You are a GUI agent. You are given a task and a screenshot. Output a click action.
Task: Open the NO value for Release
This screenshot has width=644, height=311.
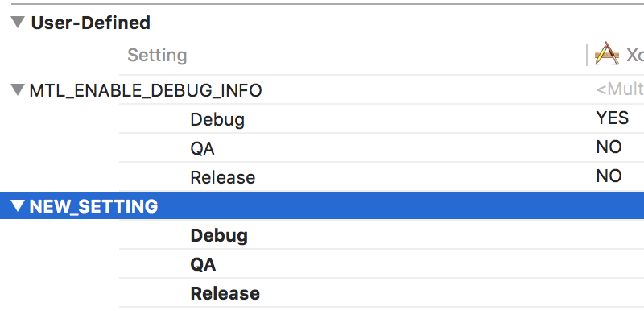(609, 176)
